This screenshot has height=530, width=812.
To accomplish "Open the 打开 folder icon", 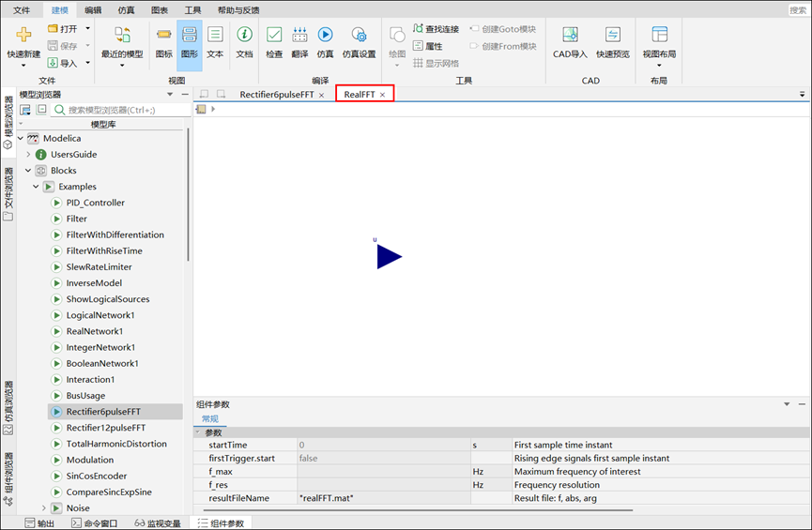I will pos(53,28).
